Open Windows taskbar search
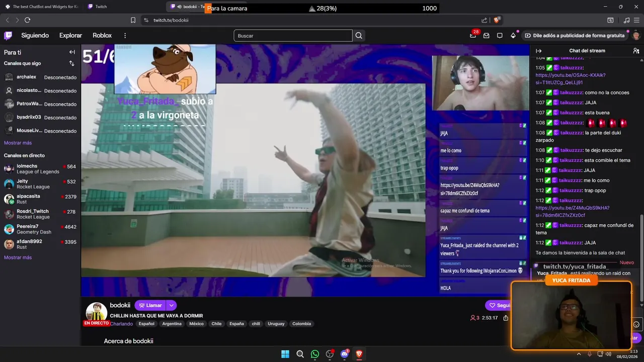 click(300, 354)
